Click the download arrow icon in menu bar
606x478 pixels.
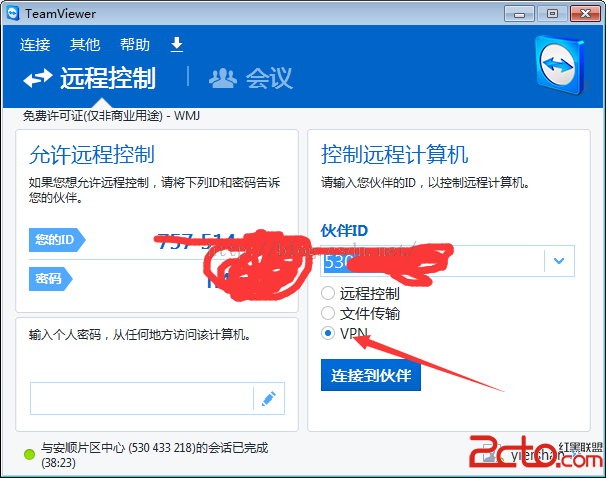(177, 45)
